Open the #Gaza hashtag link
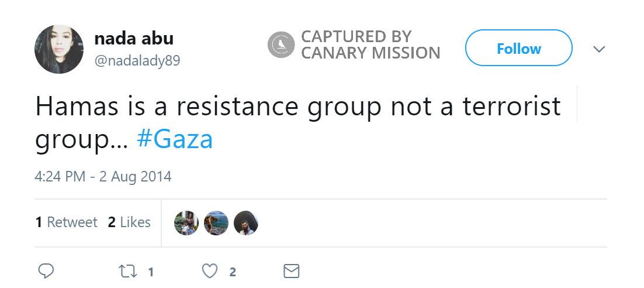Viewport: 644px width, 288px height. 175,139
